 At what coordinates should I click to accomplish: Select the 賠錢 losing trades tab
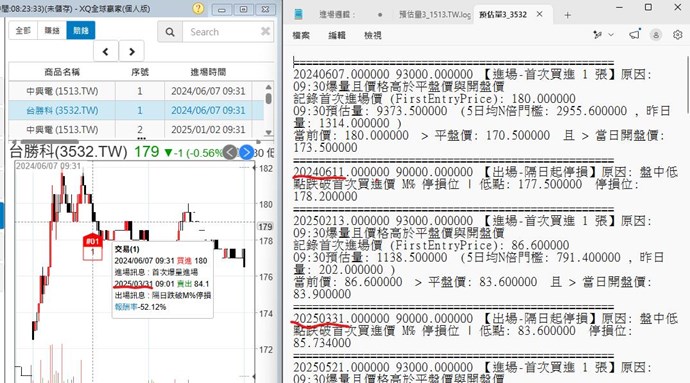click(x=81, y=30)
